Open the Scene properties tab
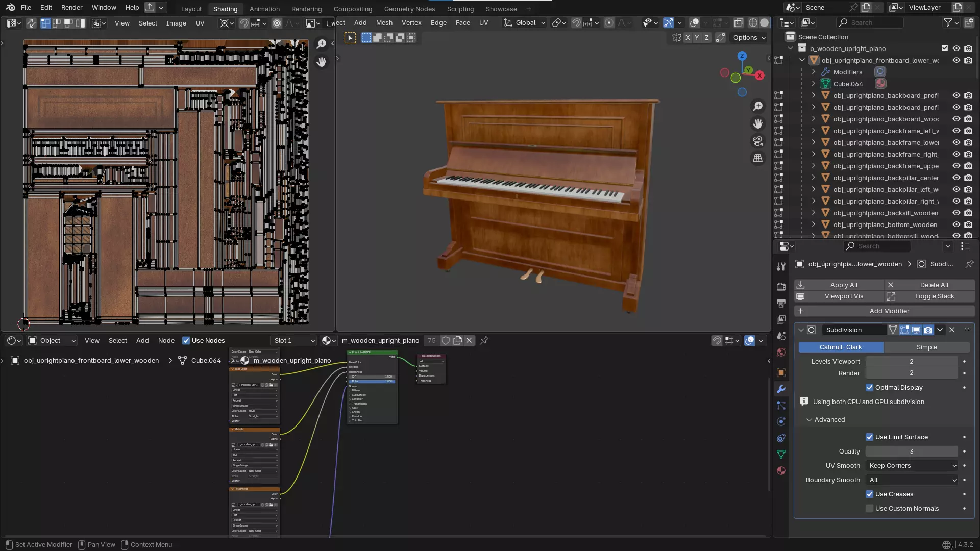This screenshot has height=551, width=980. (781, 336)
